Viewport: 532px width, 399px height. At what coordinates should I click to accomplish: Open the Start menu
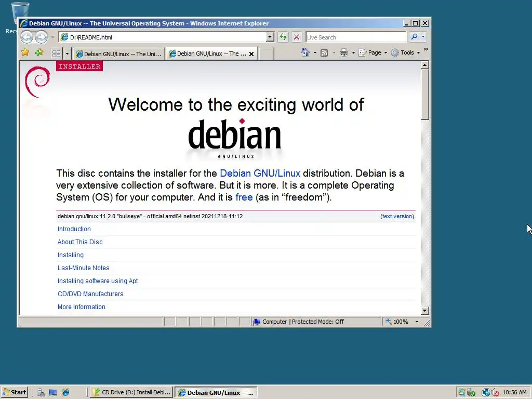[x=14, y=392]
